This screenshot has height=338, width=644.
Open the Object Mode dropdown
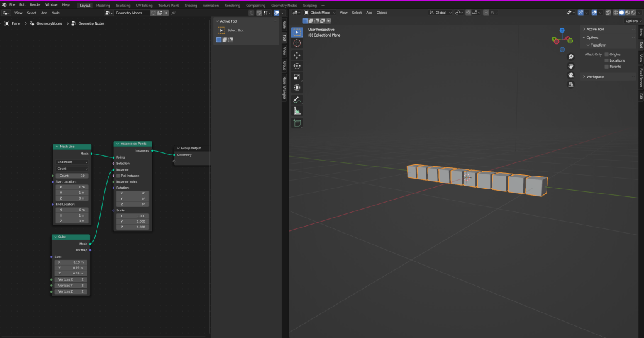tap(319, 13)
